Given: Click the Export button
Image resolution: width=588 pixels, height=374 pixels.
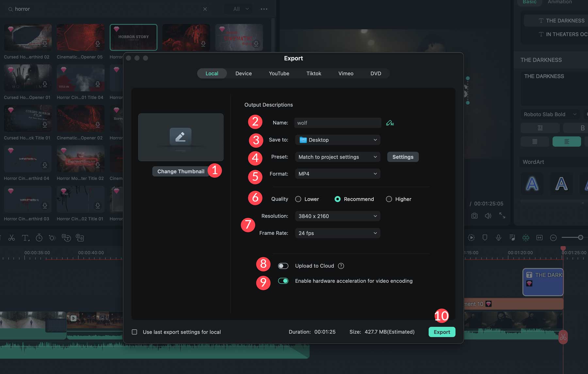Looking at the screenshot, I should click(x=442, y=332).
